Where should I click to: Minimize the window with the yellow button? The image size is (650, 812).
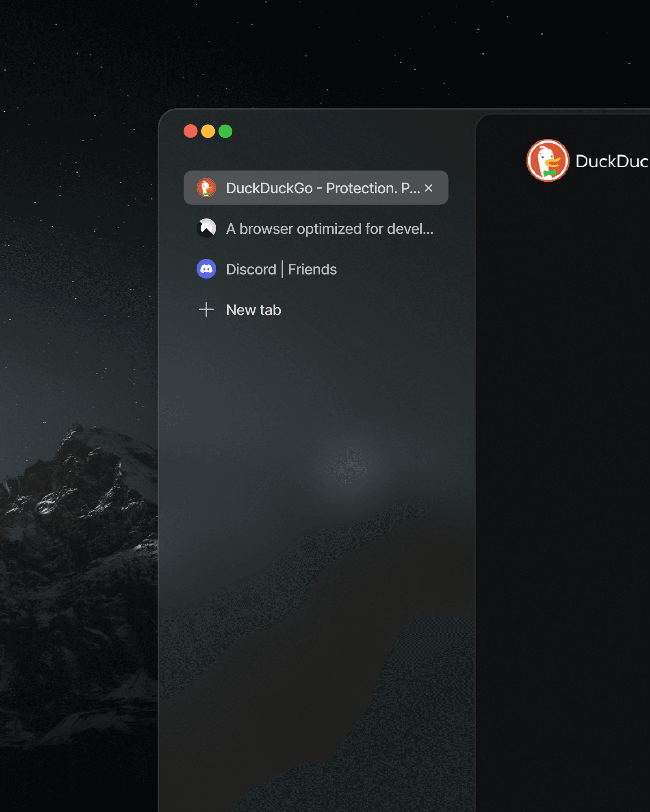coord(208,131)
